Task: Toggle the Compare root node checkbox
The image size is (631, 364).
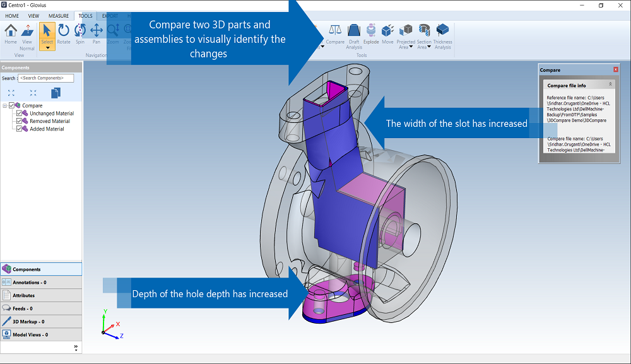Action: click(x=11, y=105)
